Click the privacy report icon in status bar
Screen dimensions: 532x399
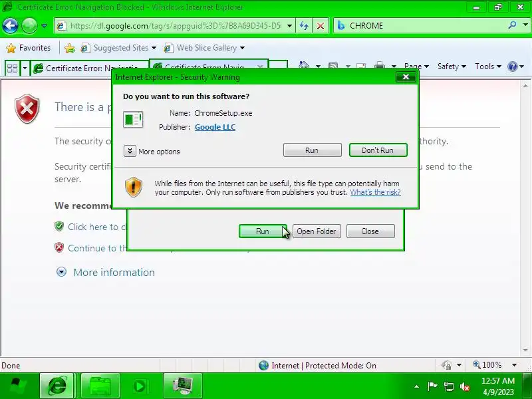pyautogui.click(x=446, y=365)
